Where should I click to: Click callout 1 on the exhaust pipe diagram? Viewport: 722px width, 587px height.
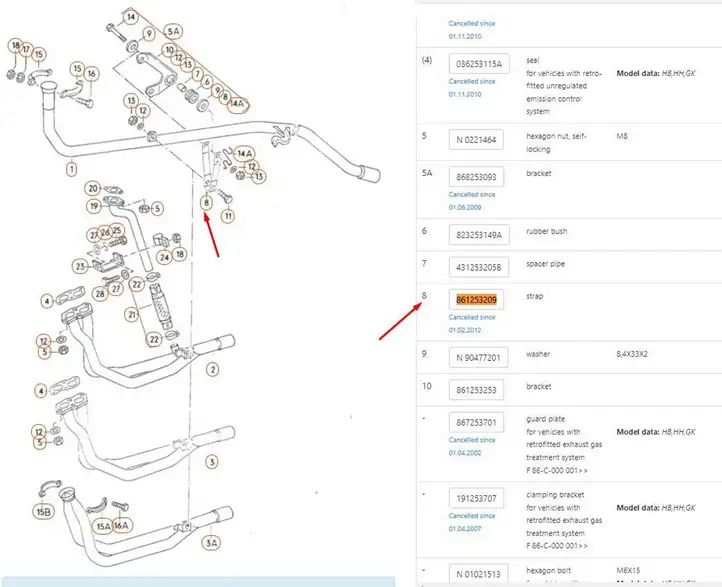(x=71, y=169)
